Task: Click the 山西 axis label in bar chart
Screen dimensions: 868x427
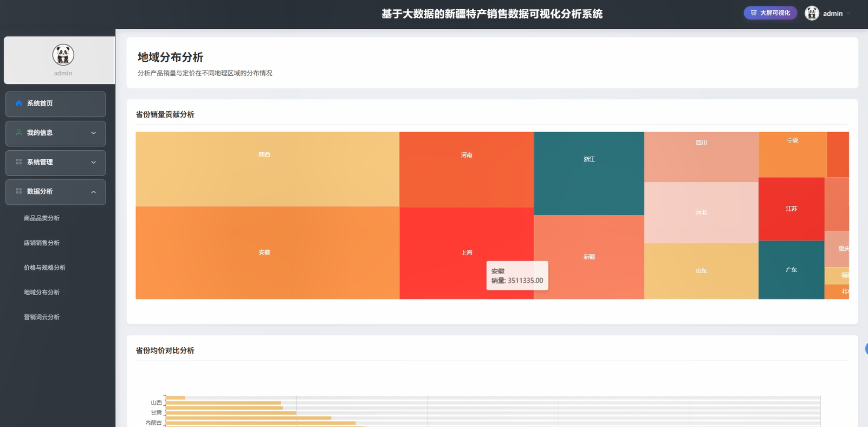Action: point(156,403)
